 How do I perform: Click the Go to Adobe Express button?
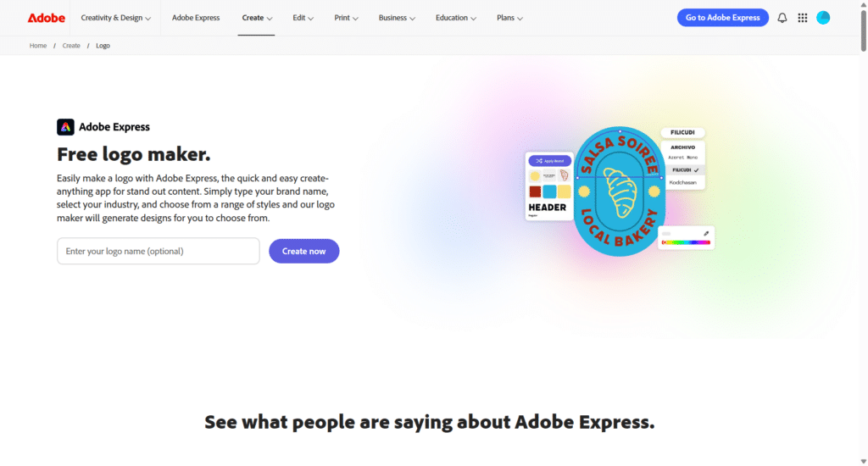point(722,18)
